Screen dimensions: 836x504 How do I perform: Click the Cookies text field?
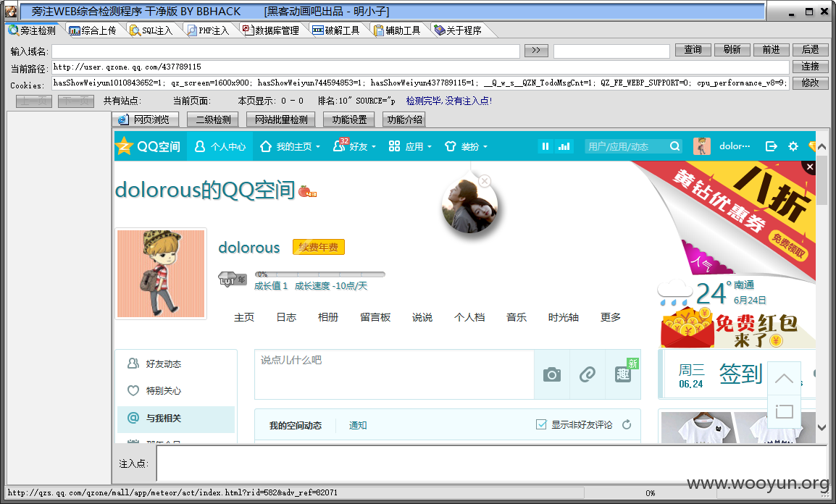[420, 83]
